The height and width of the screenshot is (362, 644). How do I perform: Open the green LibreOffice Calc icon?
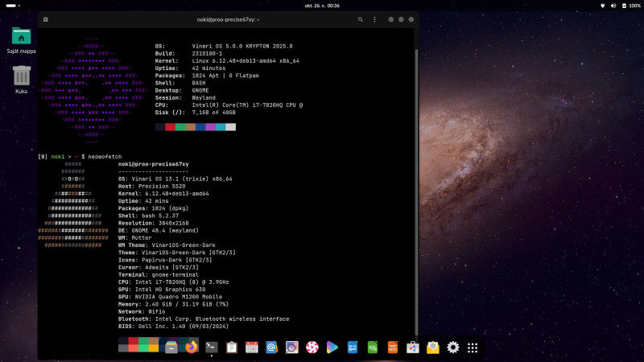tap(372, 348)
